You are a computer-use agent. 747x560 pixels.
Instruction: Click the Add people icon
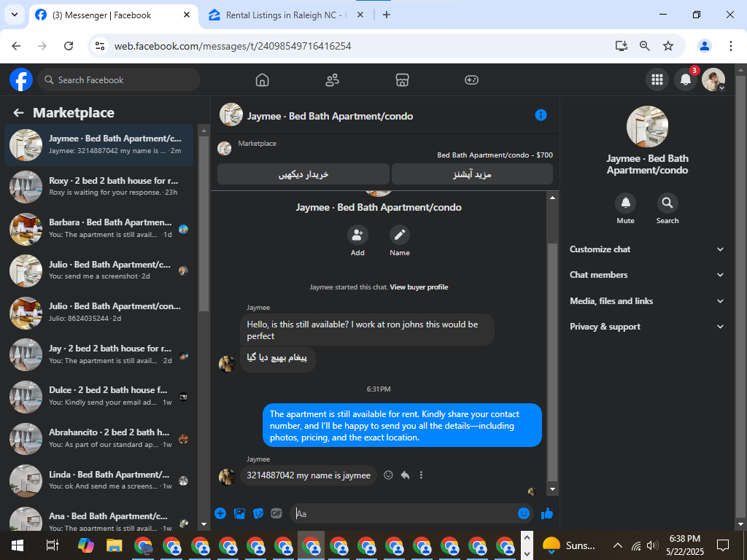(x=357, y=235)
